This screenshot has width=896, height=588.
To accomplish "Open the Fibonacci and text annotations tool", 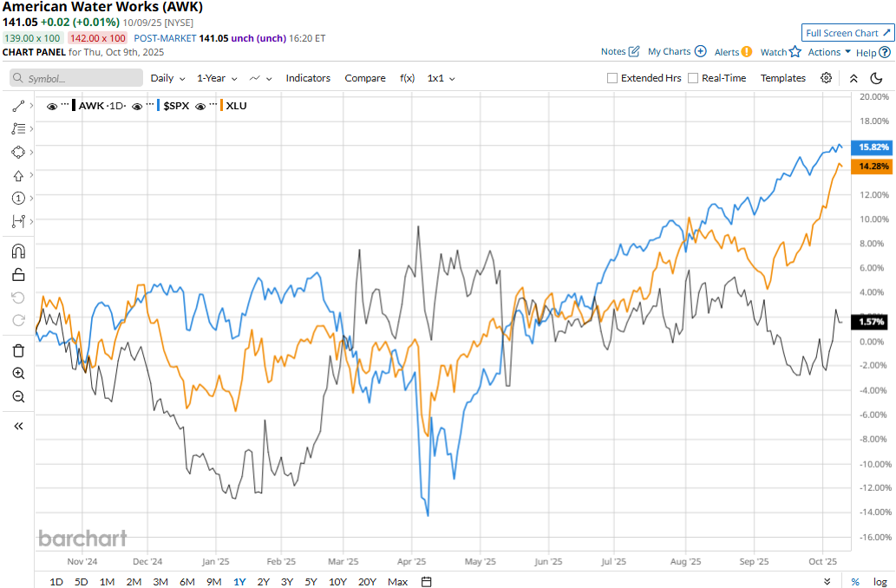I will [x=18, y=129].
